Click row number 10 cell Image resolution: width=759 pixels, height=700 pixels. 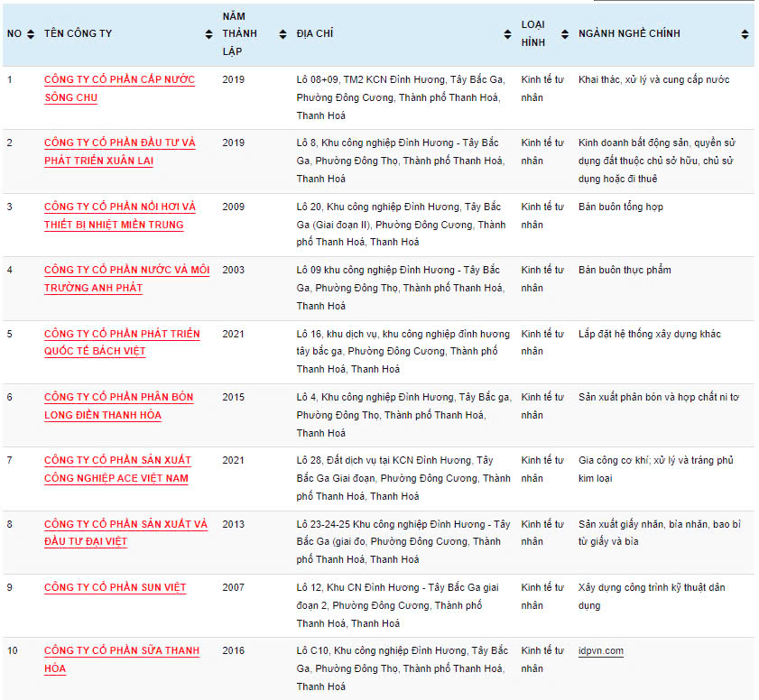click(12, 650)
